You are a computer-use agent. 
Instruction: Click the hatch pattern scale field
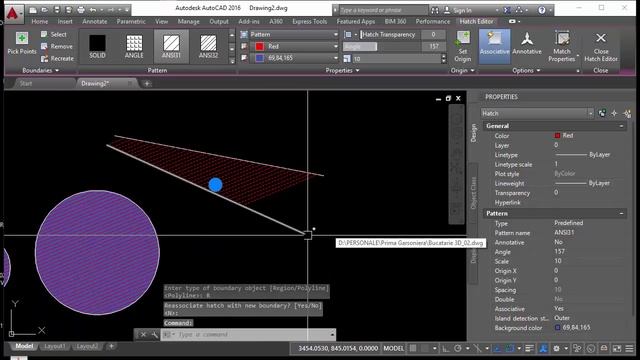coord(396,59)
